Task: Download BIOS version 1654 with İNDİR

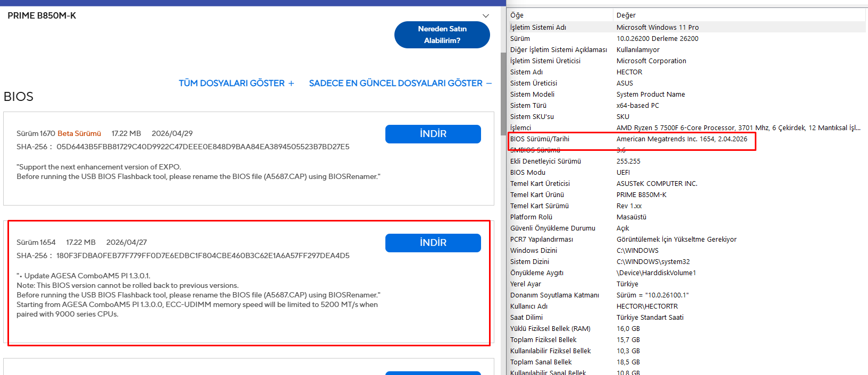Action: pos(433,243)
